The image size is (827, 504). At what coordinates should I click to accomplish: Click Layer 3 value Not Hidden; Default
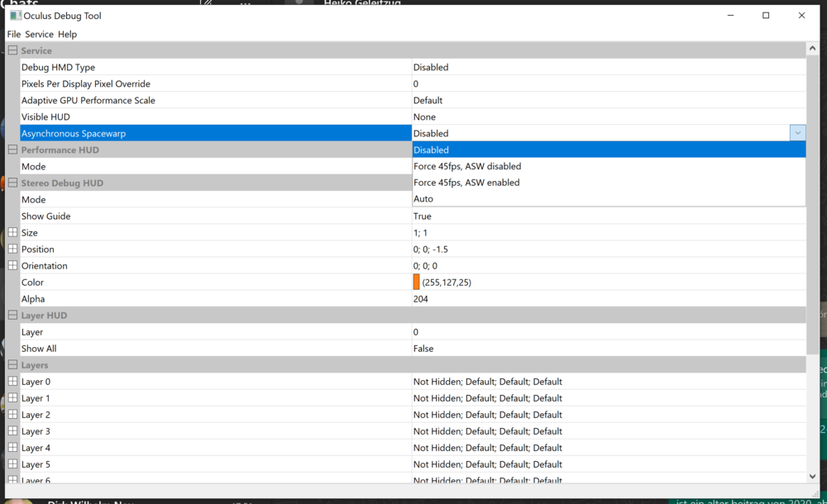[488, 431]
